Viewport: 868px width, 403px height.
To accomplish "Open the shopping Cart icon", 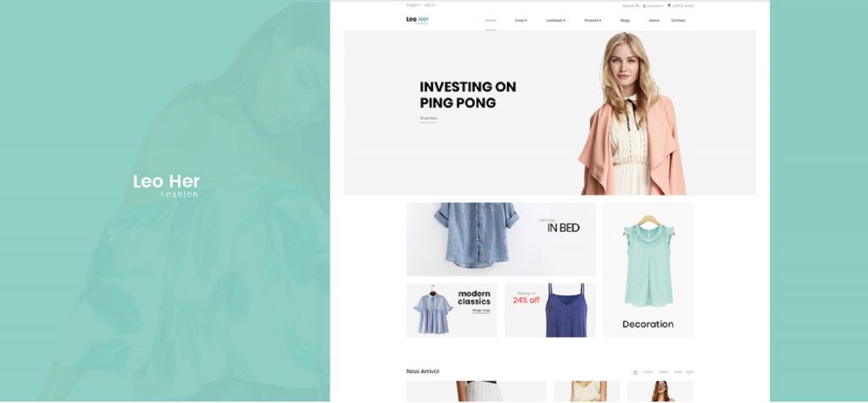I will (670, 6).
